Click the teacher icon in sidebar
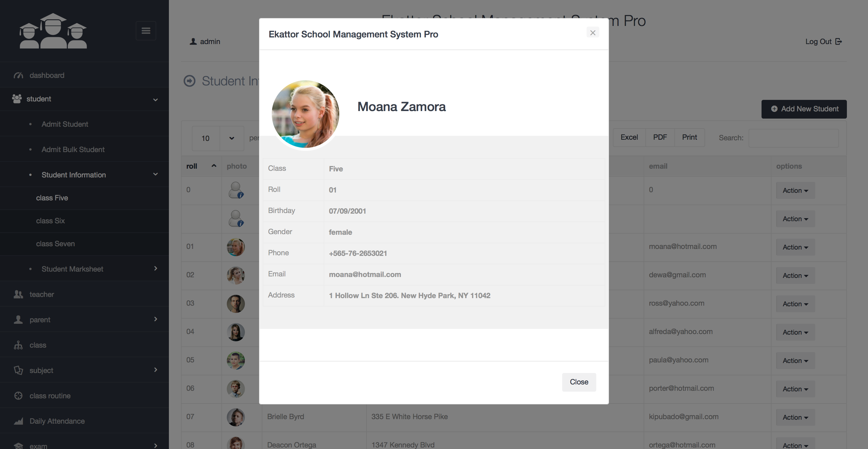The height and width of the screenshot is (449, 868). tap(18, 294)
